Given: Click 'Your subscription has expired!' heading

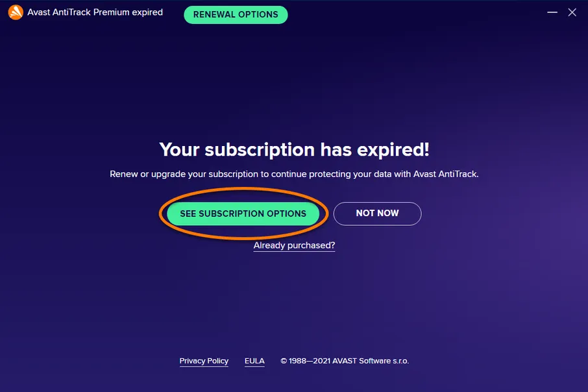Looking at the screenshot, I should coord(294,150).
